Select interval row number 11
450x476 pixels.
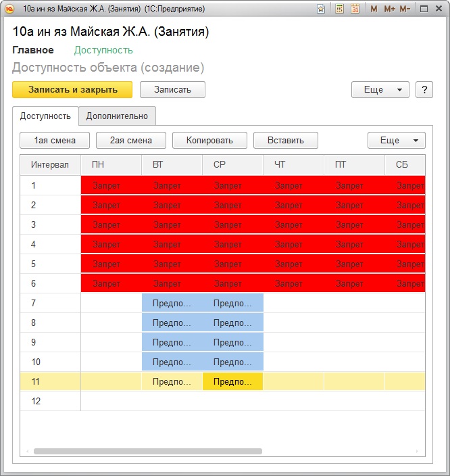[51, 381]
